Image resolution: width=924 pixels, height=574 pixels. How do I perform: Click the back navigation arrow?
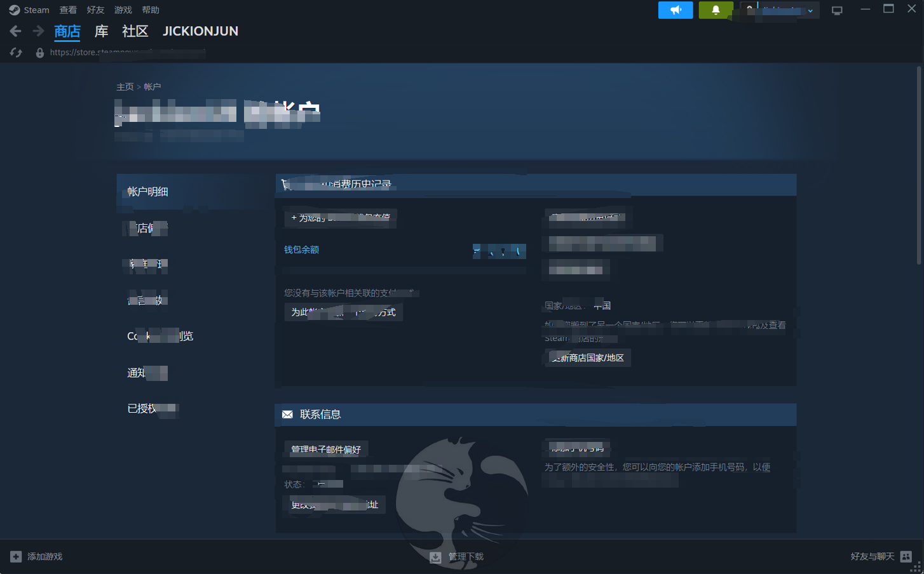(x=16, y=31)
